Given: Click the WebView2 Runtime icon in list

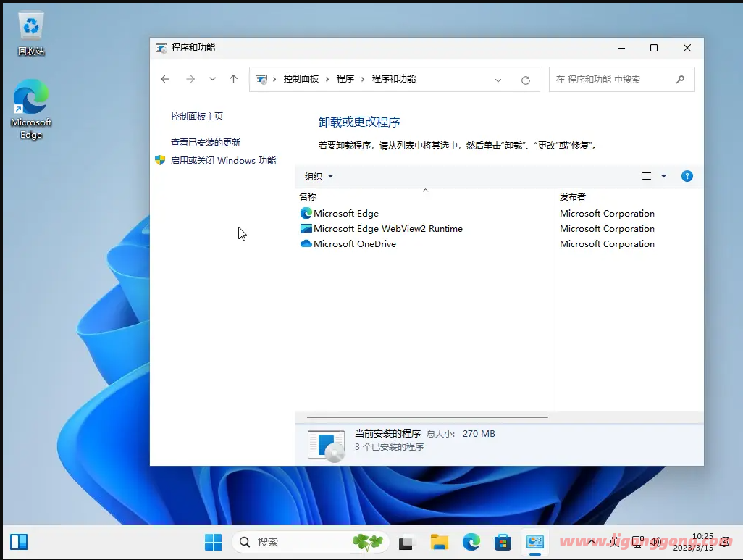Looking at the screenshot, I should point(306,228).
